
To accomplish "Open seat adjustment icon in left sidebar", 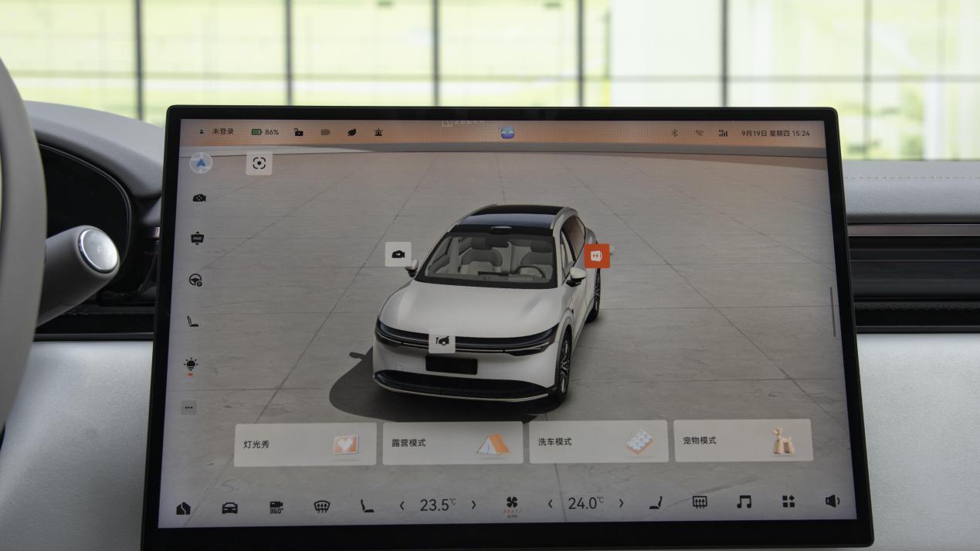I will 192,321.
